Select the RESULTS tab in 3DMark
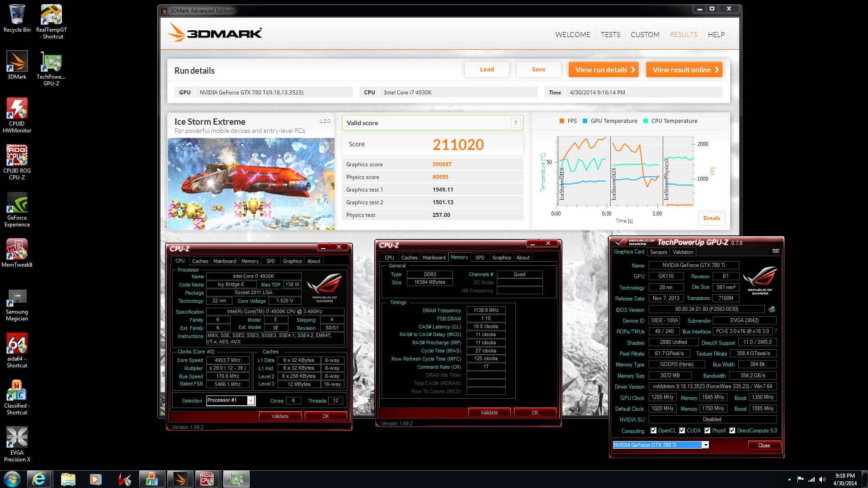Viewport: 868px width, 488px height. pos(684,34)
